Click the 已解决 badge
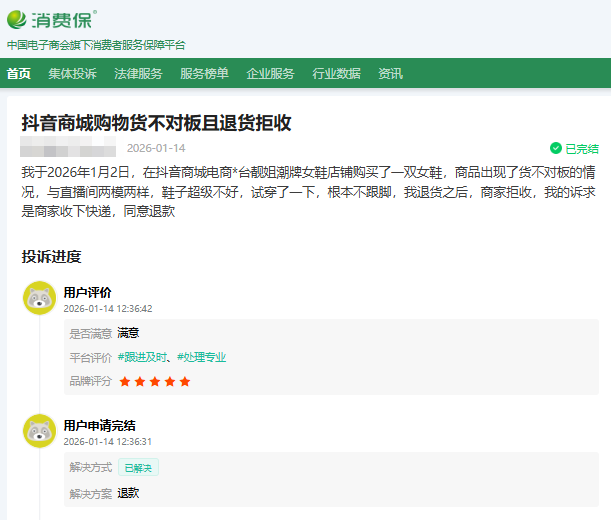611x520 pixels. tap(138, 467)
